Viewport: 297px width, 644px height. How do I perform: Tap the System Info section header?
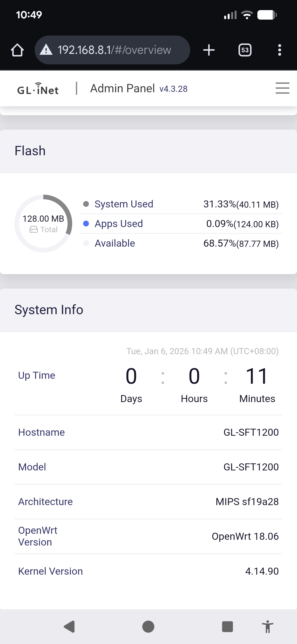click(x=49, y=310)
